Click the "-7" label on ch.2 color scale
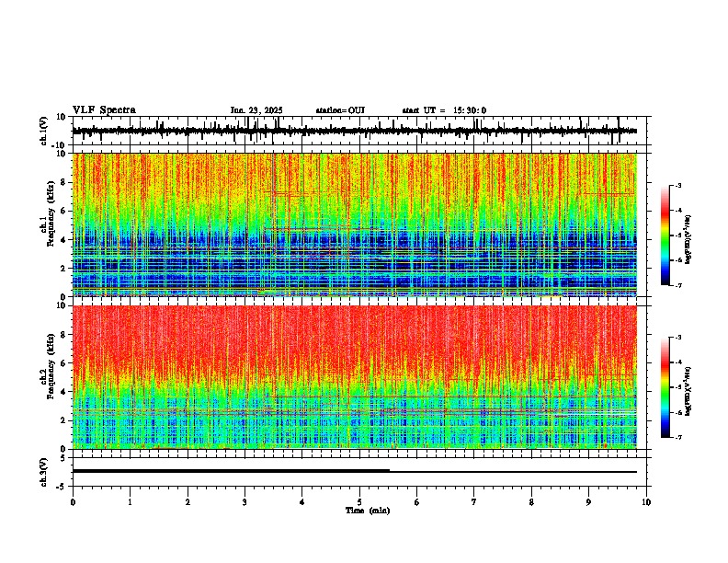The width and height of the screenshot is (728, 563). (x=678, y=437)
